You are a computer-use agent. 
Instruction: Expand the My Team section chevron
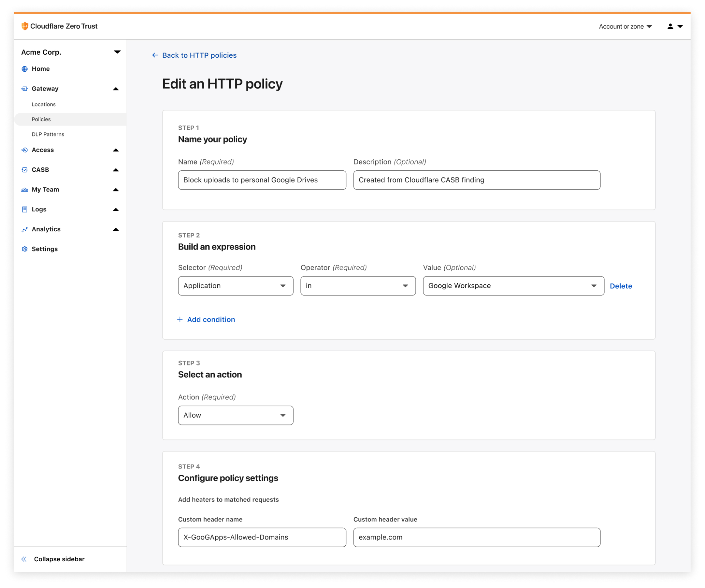point(116,190)
